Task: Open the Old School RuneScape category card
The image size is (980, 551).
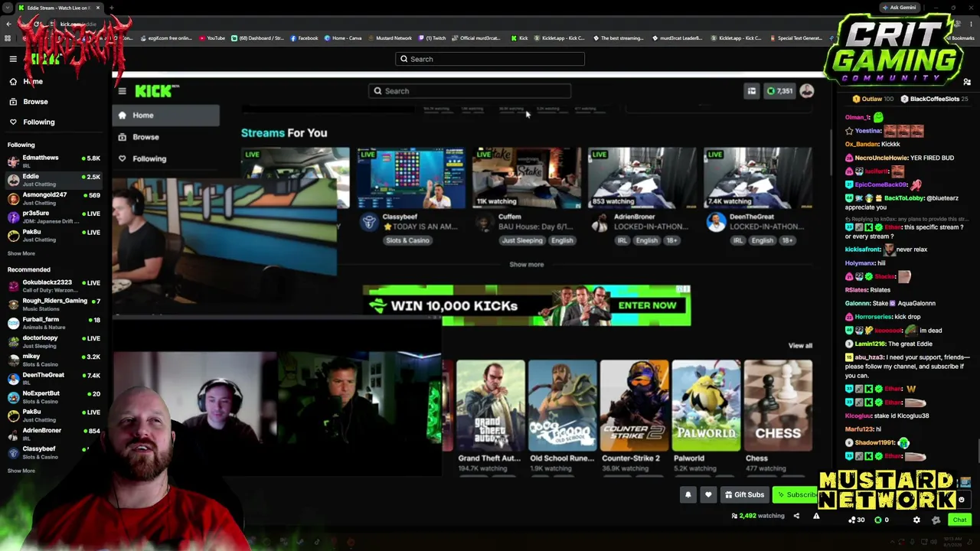Action: [x=562, y=406]
